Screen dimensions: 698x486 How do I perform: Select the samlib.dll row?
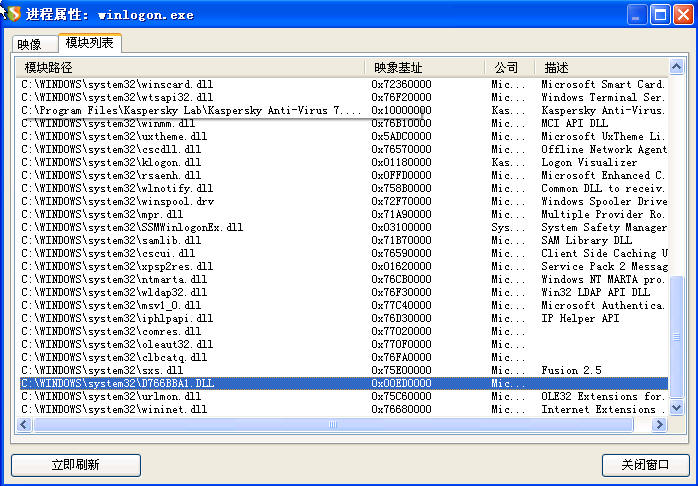[x=344, y=240]
